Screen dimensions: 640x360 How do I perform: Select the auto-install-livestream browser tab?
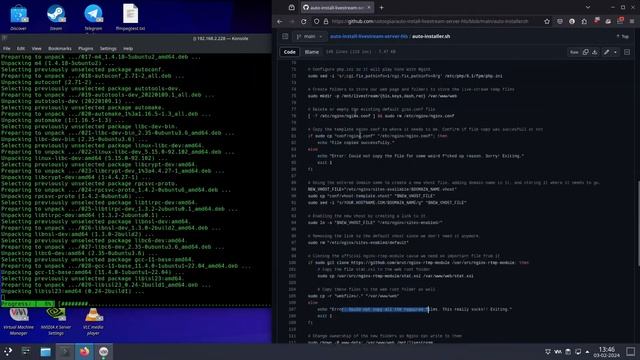[337, 8]
